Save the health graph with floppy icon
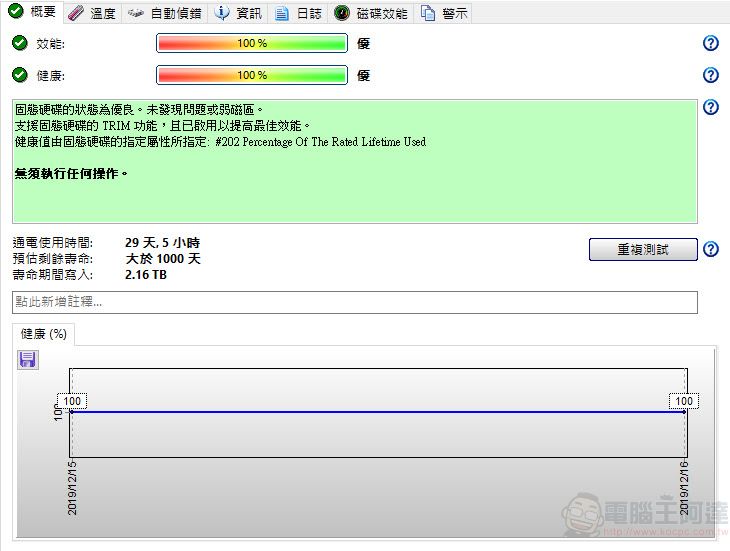The height and width of the screenshot is (551, 730). click(27, 359)
